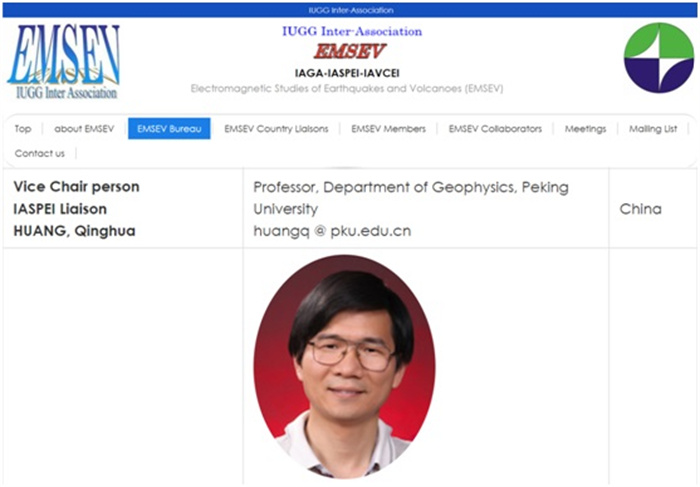Click the IUGG Inter-Association heading text
Image resolution: width=700 pixels, height=487 pixels.
(x=352, y=32)
